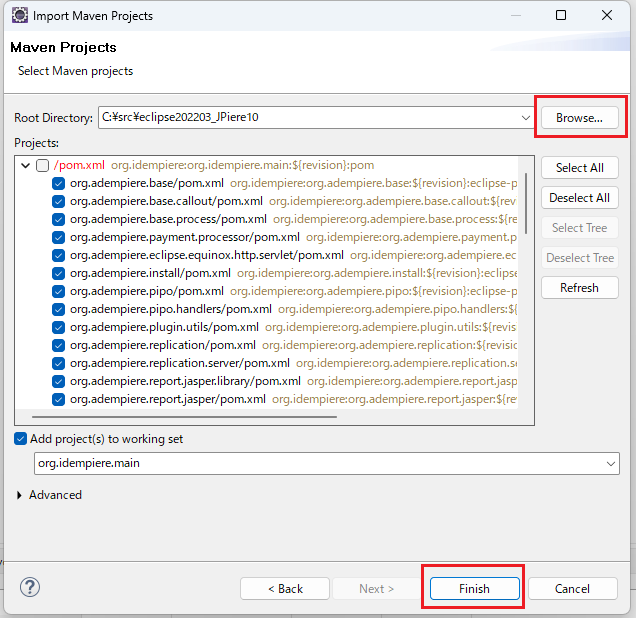Viewport: 636px width, 618px height.
Task: Uncheck org.adempiere.install/pom.xml project
Action: [x=58, y=273]
